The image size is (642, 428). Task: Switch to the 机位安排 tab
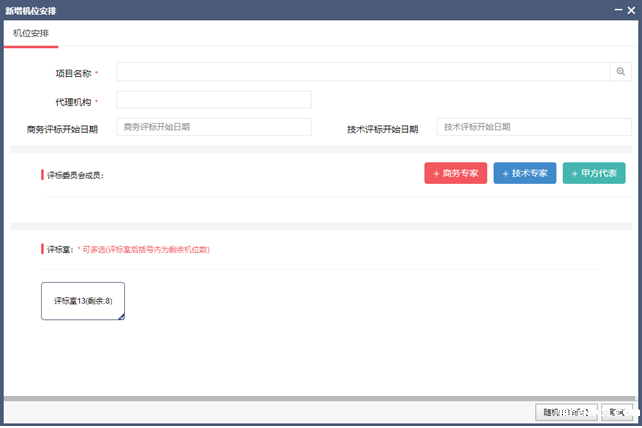(31, 33)
